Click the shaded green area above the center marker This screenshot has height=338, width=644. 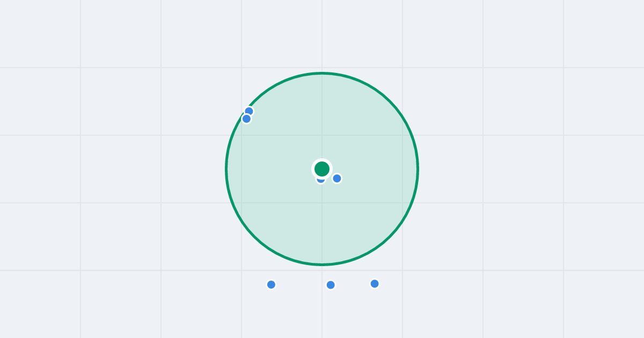[322, 118]
